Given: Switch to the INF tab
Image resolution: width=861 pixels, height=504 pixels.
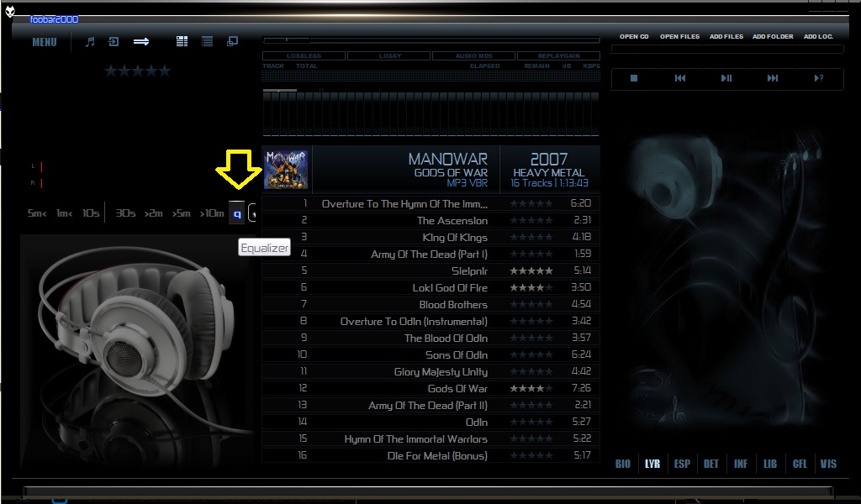Looking at the screenshot, I should [741, 464].
